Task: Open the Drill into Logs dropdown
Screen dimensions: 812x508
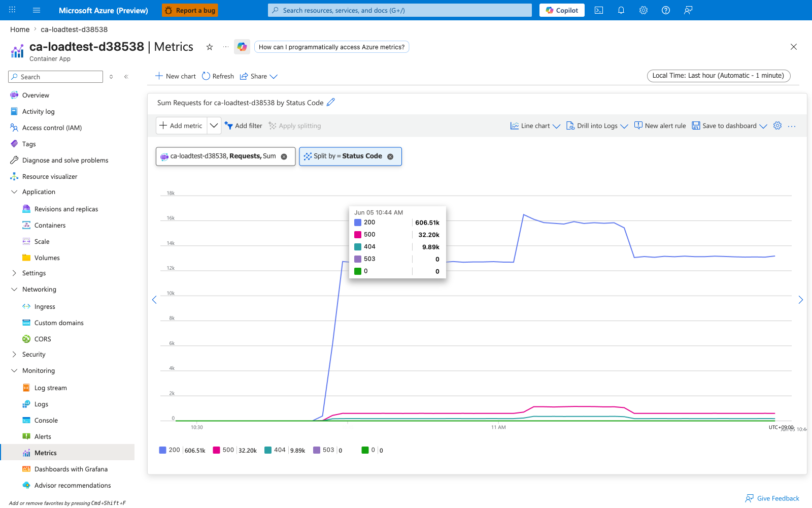Action: [x=597, y=125]
